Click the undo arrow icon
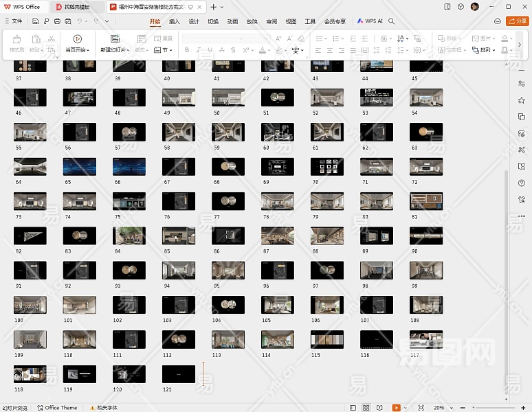The height and width of the screenshot is (412, 532). (x=80, y=21)
